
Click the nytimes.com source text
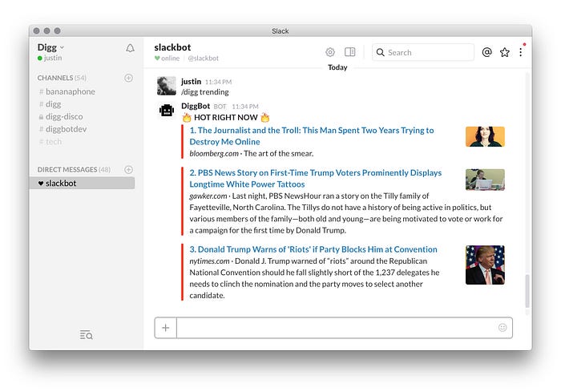tap(209, 261)
